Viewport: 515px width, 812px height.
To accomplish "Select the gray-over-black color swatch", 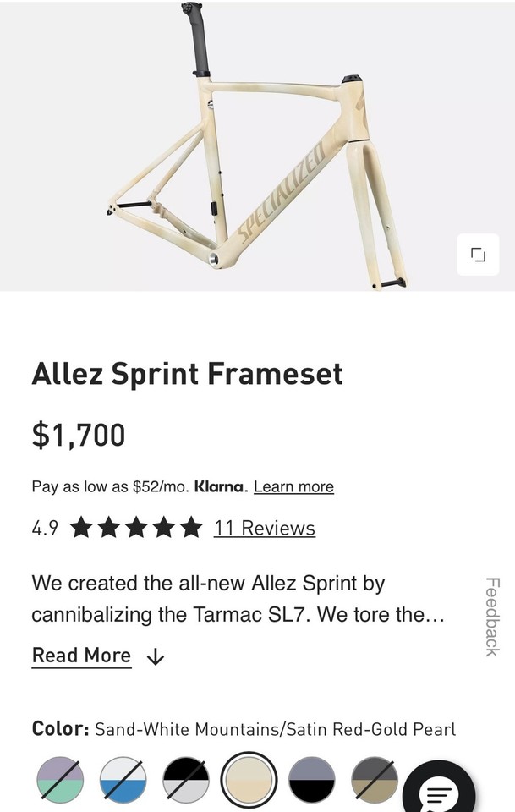I will (313, 780).
